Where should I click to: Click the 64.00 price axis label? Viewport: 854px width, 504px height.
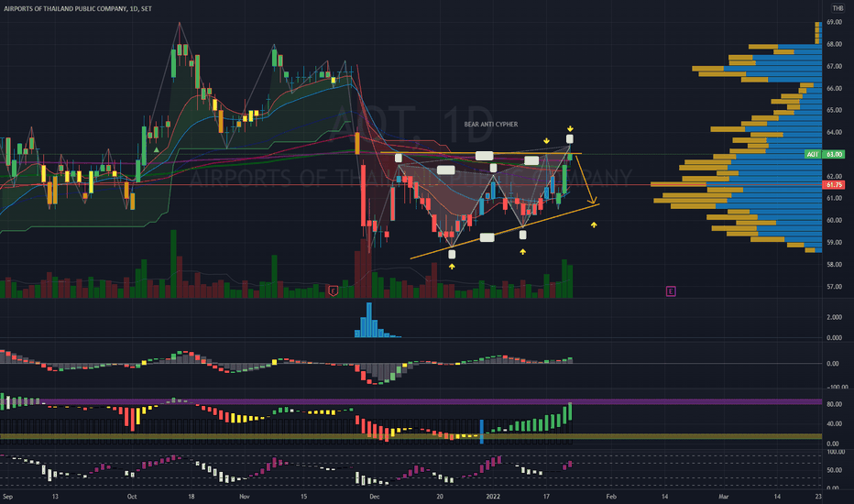pos(835,132)
